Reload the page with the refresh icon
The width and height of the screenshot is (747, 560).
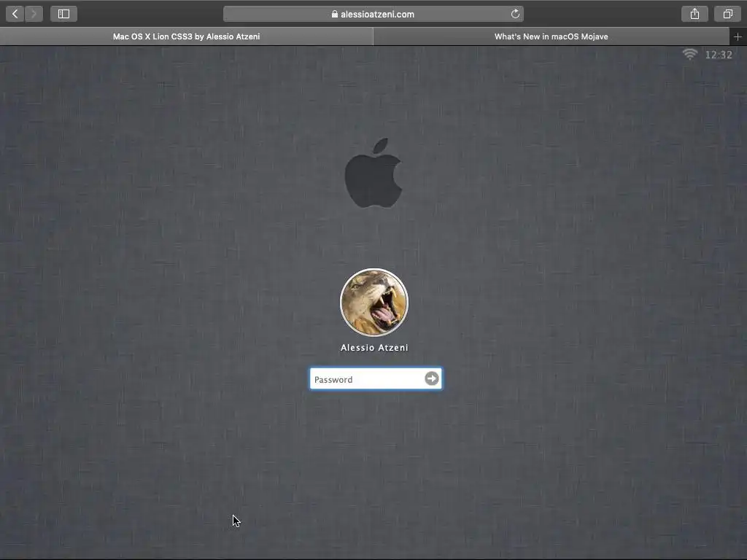(515, 14)
